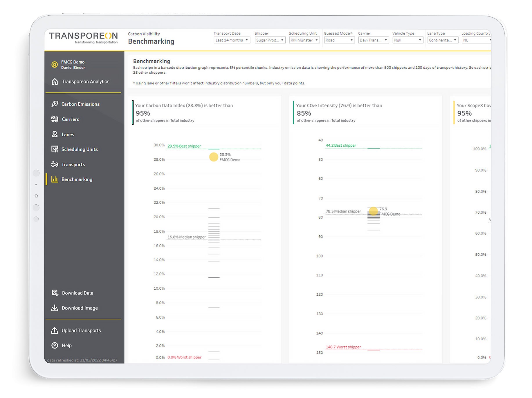Go to the Carbon Emissions page
Screen dimensions: 532x398
tap(80, 104)
